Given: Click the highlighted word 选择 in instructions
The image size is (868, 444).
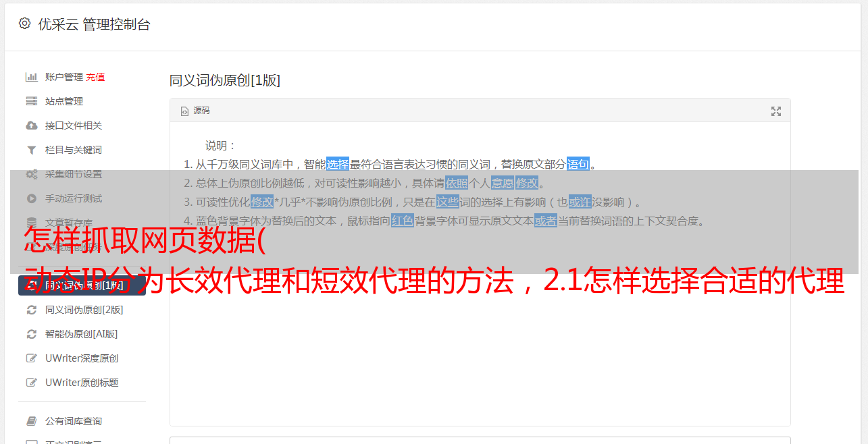Looking at the screenshot, I should point(338,164).
